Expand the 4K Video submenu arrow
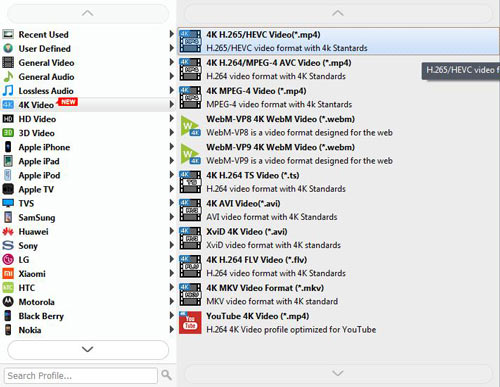 [x=171, y=104]
